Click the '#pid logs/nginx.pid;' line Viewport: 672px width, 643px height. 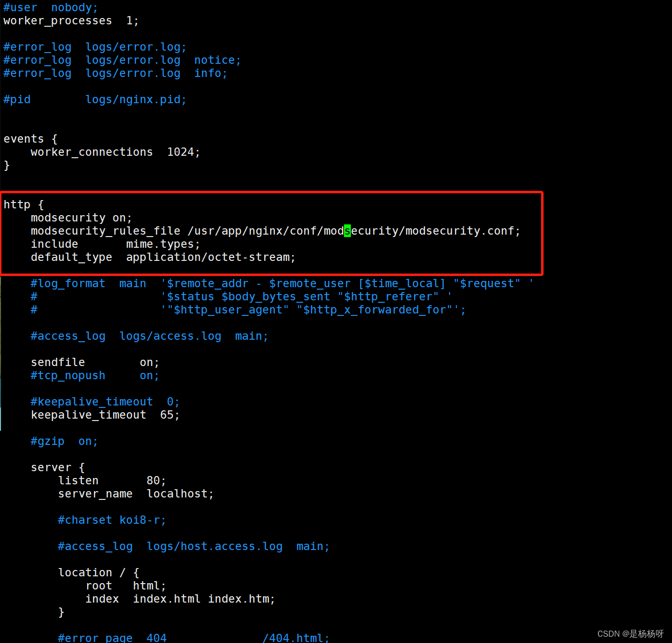click(x=95, y=100)
